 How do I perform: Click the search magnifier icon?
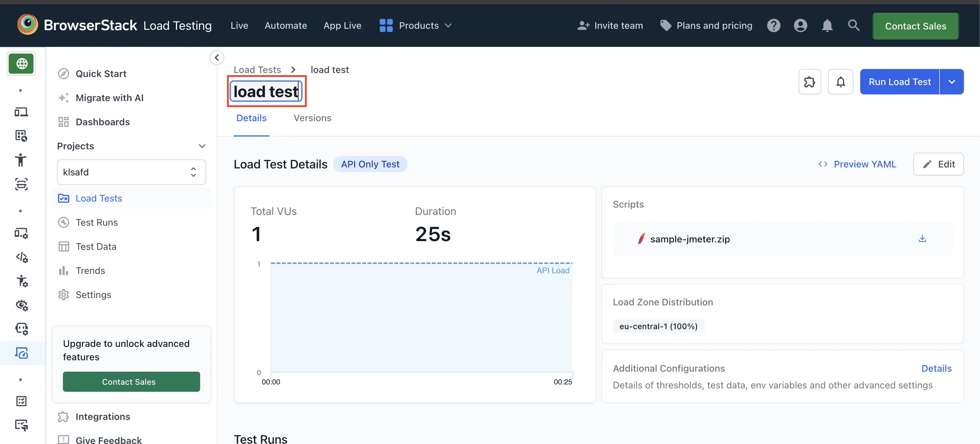tap(854, 25)
